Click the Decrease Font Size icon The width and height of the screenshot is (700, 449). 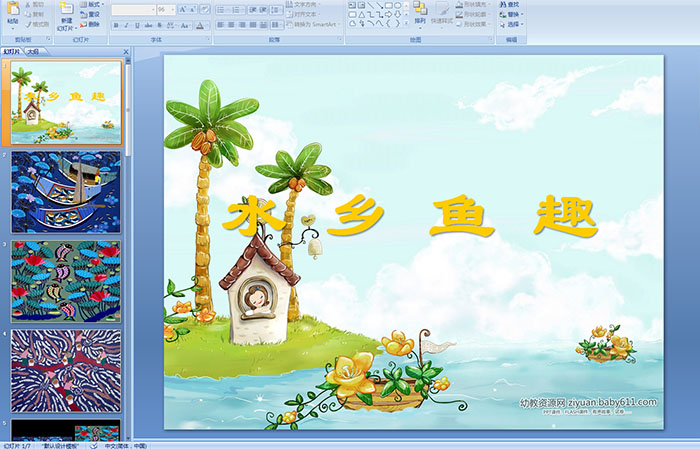(192, 10)
